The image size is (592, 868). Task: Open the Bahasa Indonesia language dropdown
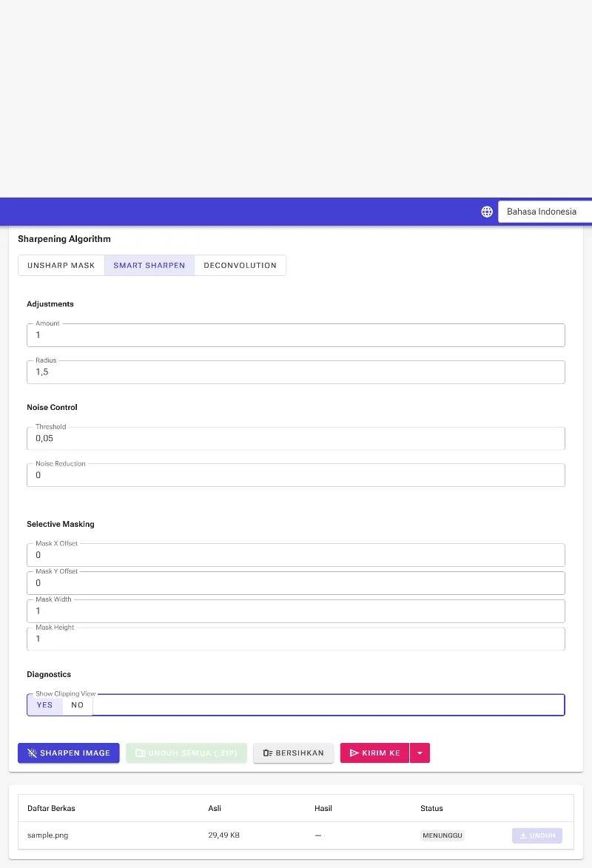click(545, 212)
